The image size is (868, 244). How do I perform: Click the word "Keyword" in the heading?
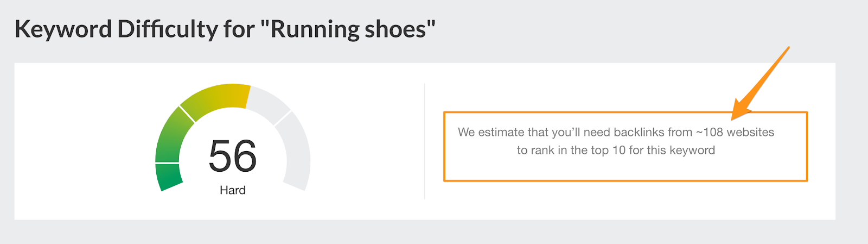click(x=63, y=29)
